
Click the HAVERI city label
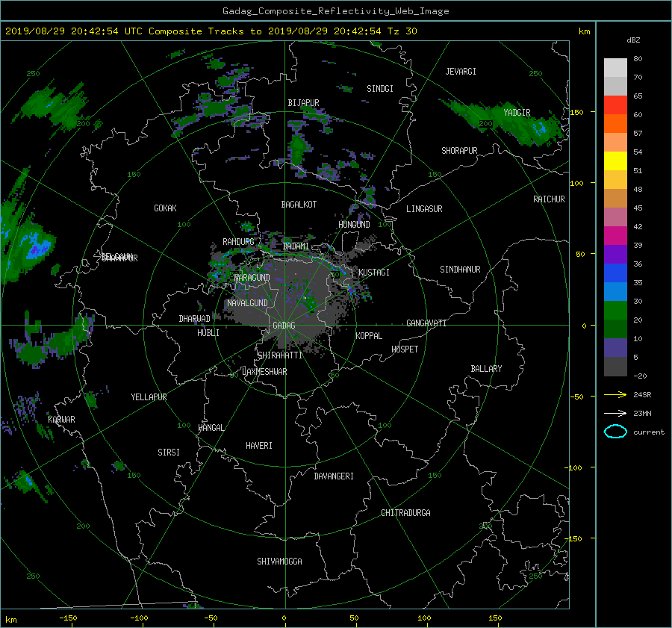coord(259,446)
